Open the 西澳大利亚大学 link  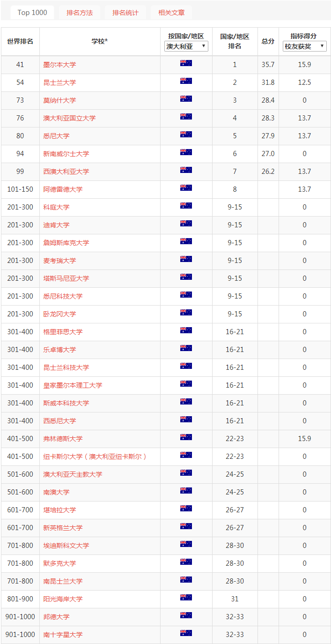click(x=66, y=172)
